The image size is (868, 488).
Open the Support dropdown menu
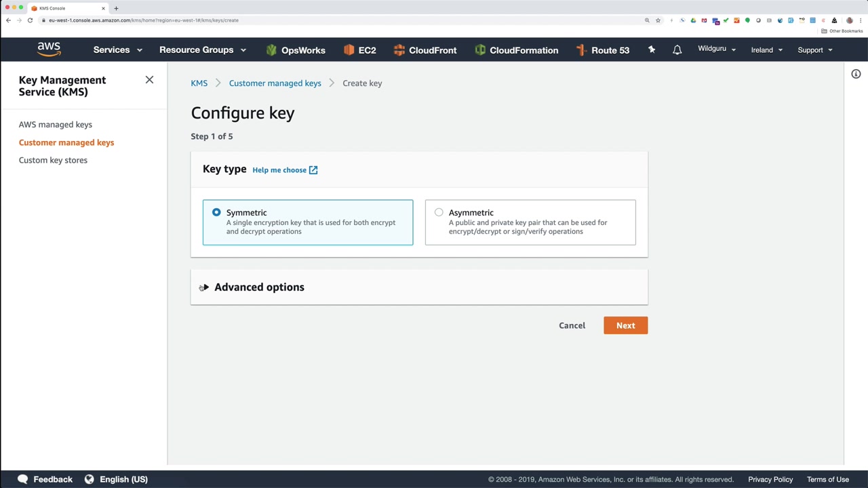tap(815, 50)
